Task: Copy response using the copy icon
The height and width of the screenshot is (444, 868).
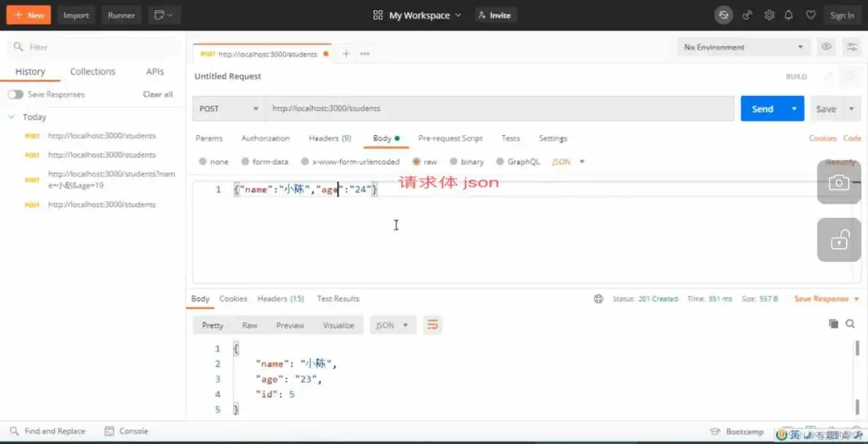Action: 833,324
